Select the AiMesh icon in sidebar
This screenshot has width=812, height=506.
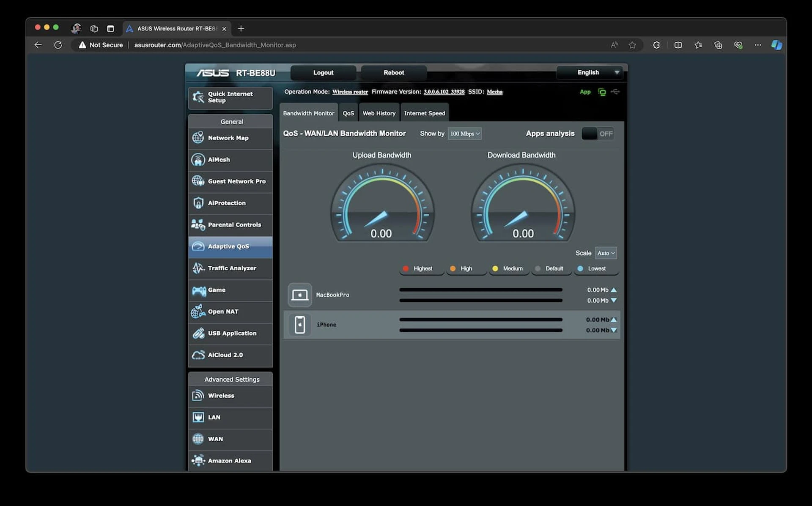(x=198, y=159)
